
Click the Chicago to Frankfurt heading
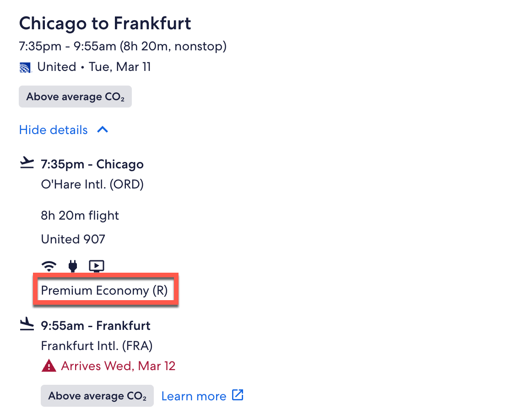coord(105,23)
